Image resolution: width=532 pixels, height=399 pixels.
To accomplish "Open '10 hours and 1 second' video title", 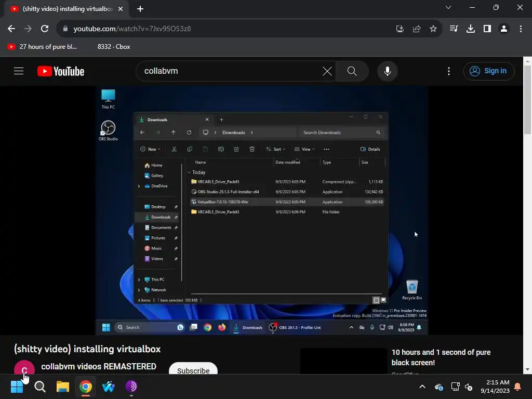I will tap(441, 357).
